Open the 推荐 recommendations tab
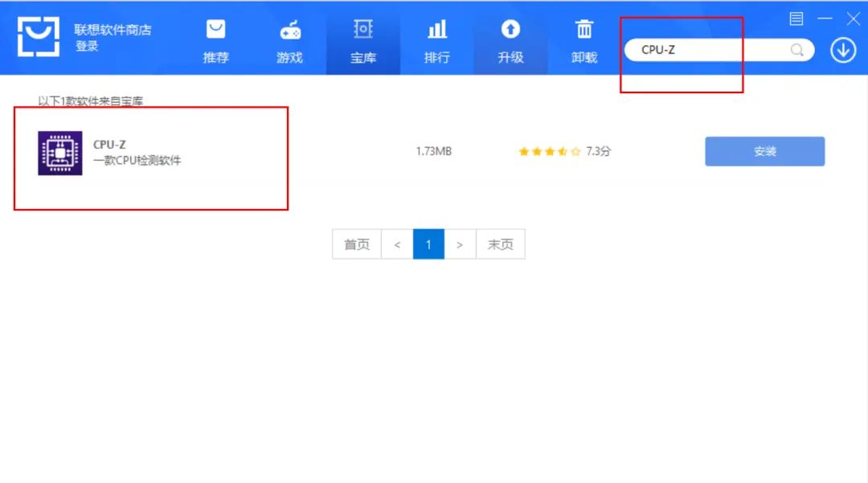 (x=216, y=42)
